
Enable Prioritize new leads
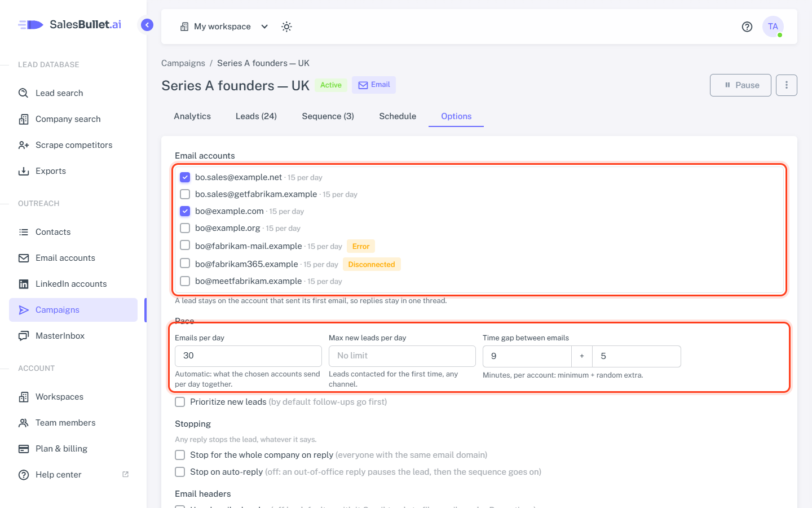[180, 402]
